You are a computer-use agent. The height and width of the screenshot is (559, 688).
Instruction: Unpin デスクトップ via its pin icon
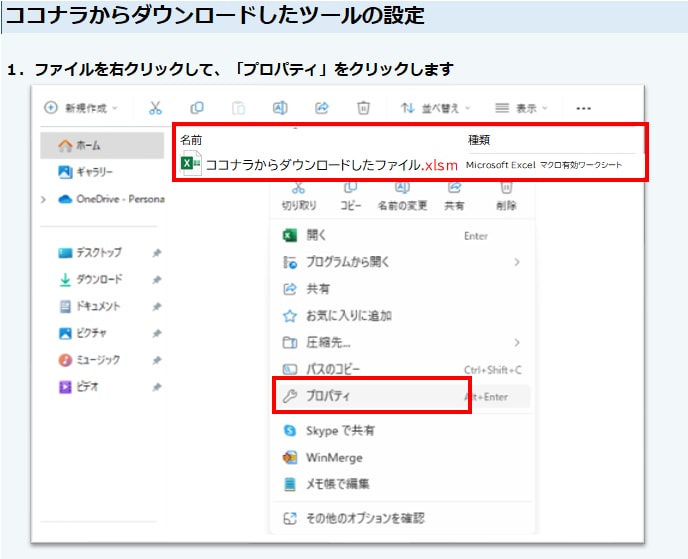click(157, 253)
